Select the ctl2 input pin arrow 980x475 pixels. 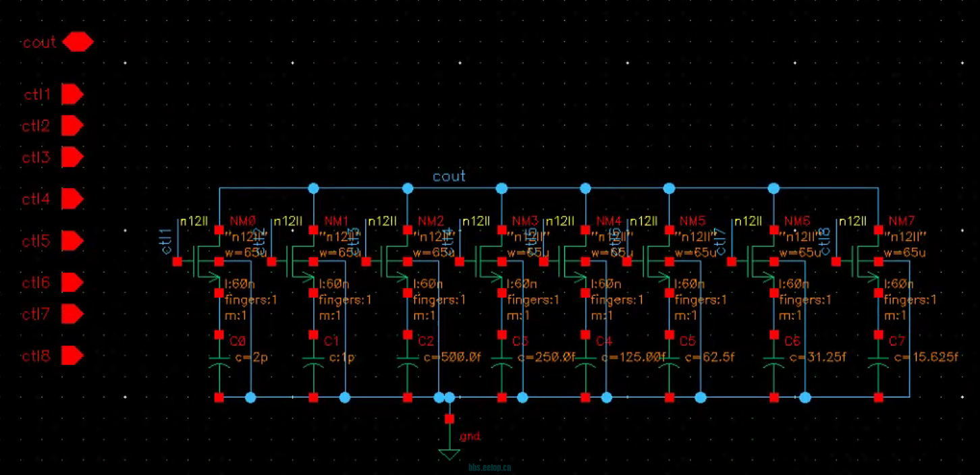click(72, 125)
